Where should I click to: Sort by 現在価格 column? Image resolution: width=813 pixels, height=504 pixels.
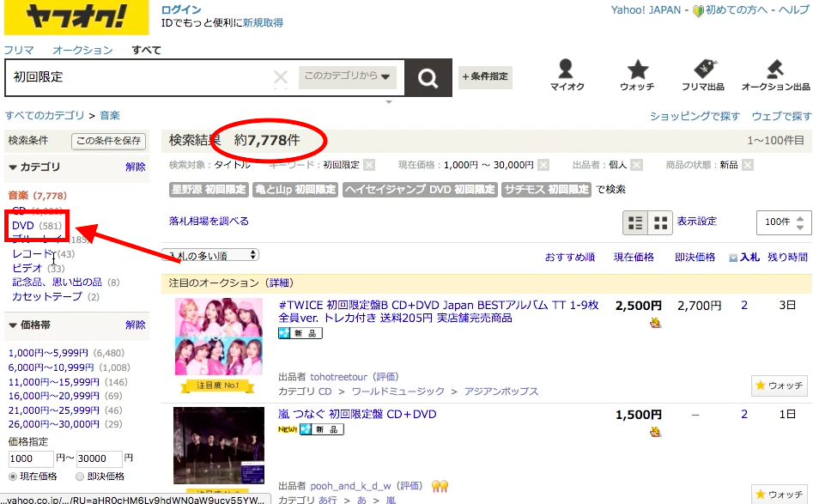(634, 258)
